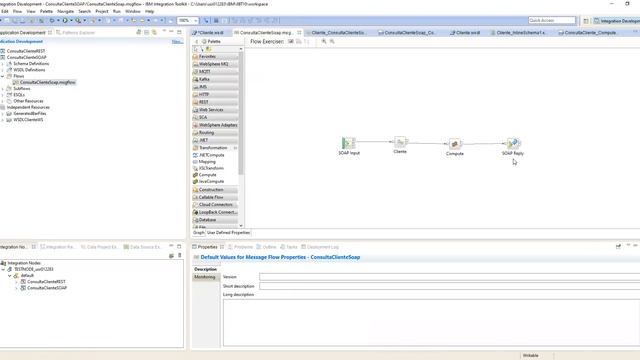
Task: Open the Palette menu
Action: point(46,11)
